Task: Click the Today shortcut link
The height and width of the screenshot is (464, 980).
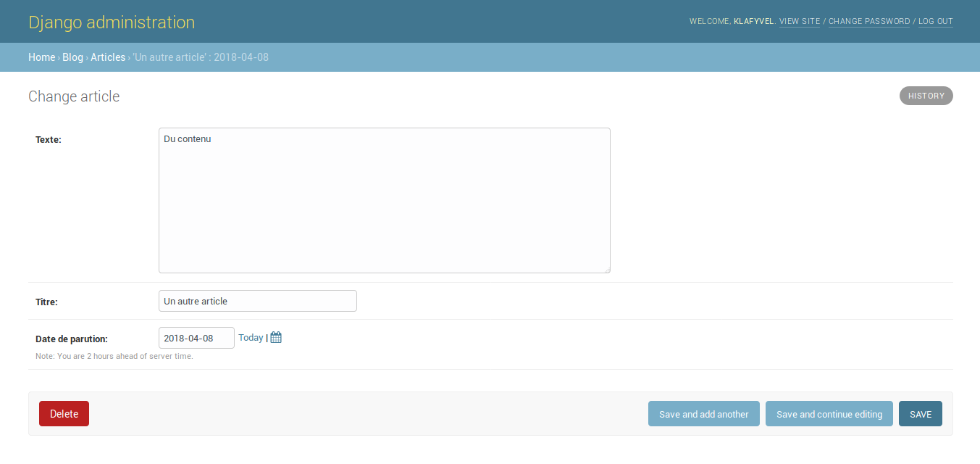Action: coord(251,338)
